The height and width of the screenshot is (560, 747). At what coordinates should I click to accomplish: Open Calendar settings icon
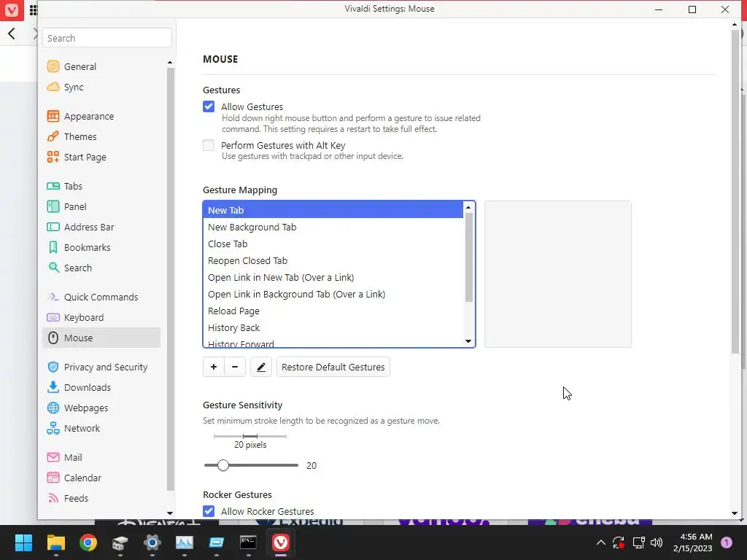coord(53,478)
